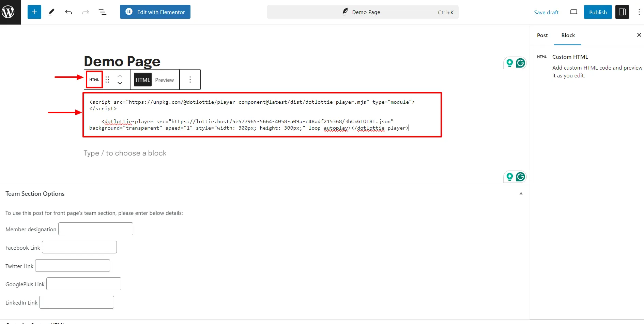Switch the block to Preview mode

pos(165,80)
